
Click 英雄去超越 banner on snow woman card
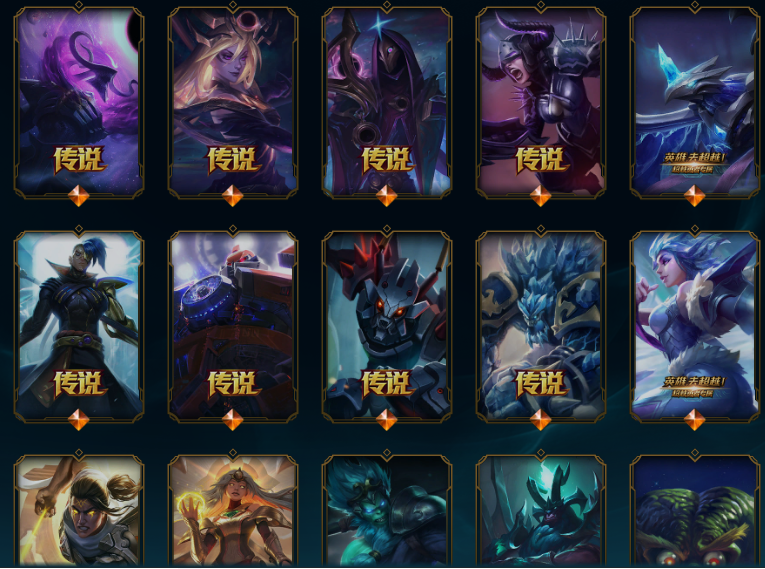[695, 387]
